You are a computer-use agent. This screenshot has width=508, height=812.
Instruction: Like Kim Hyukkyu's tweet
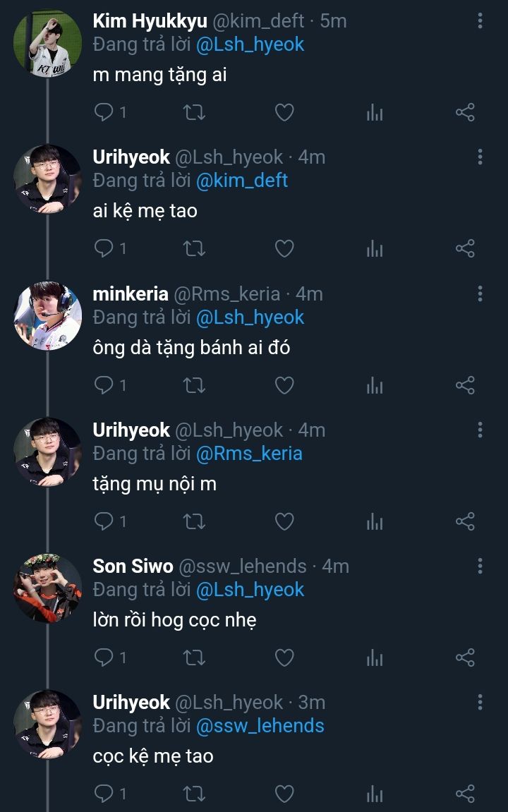[x=284, y=112]
